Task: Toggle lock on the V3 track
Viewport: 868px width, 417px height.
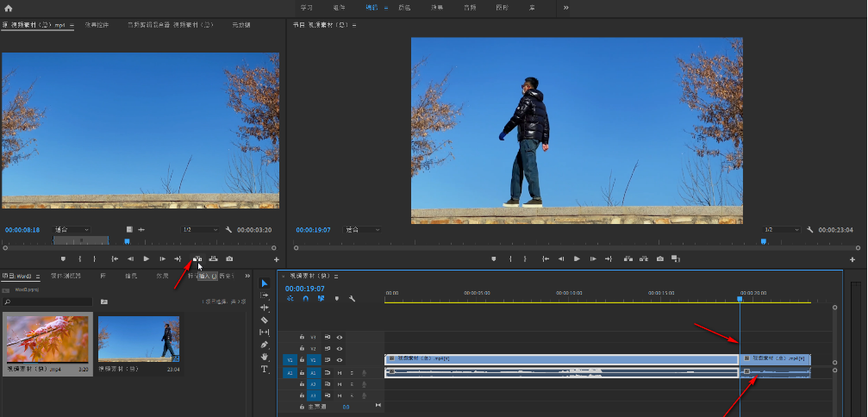Action: click(302, 337)
